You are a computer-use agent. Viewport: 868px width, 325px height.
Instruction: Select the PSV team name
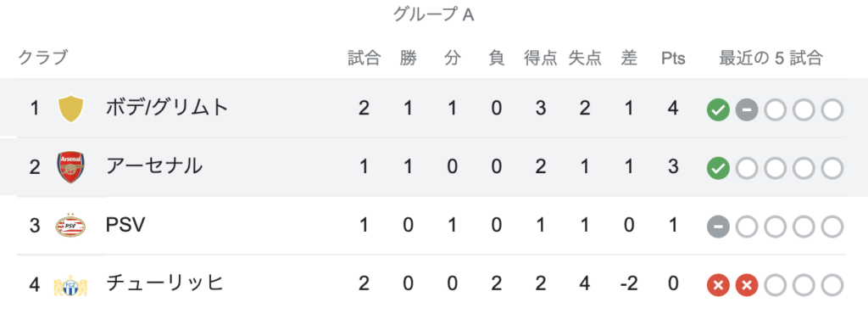point(125,225)
